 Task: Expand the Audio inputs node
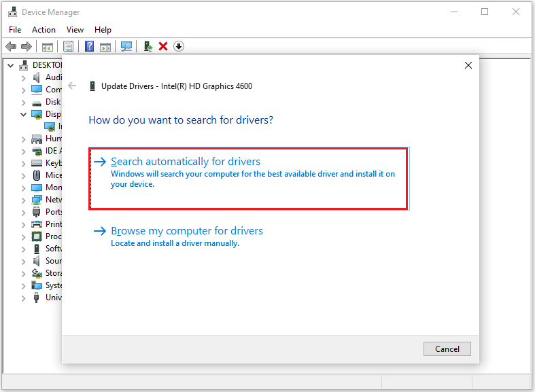(23, 78)
